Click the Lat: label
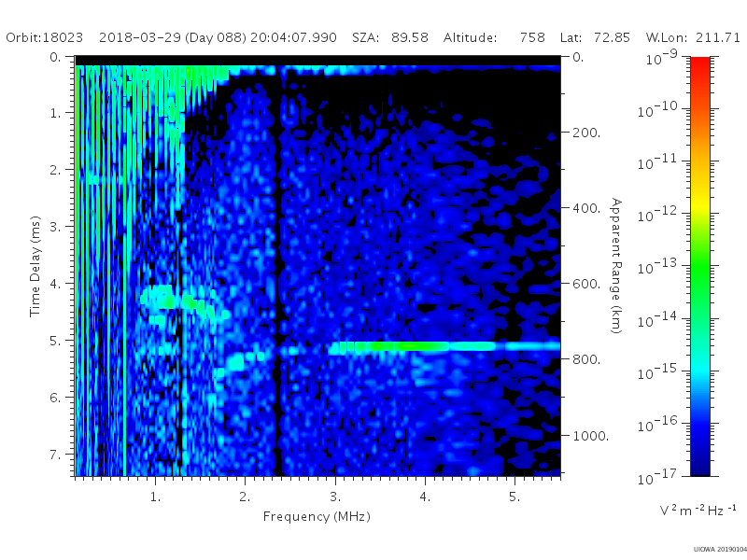The image size is (747, 560). tap(571, 37)
